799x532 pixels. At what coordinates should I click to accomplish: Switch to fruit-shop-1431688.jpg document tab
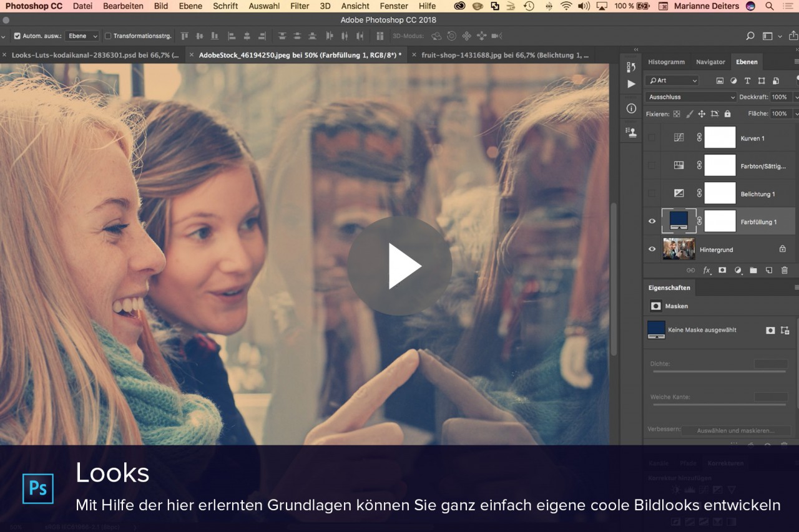[504, 55]
